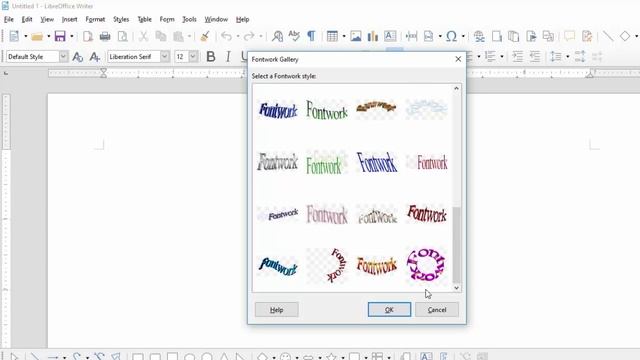This screenshot has width=640, height=360.
Task: Click the gallery scrollbar thumb
Action: point(456,244)
